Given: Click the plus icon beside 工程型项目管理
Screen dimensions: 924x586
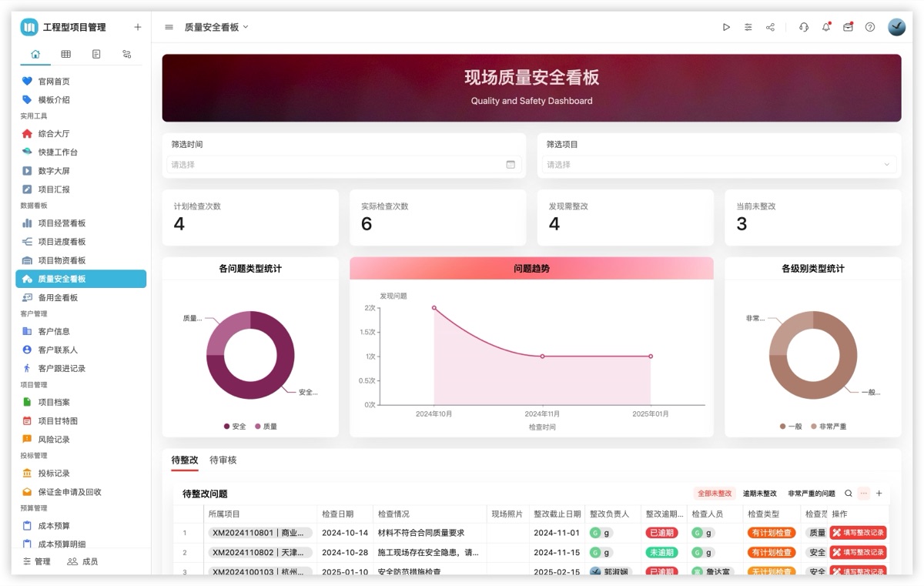Looking at the screenshot, I should point(138,27).
